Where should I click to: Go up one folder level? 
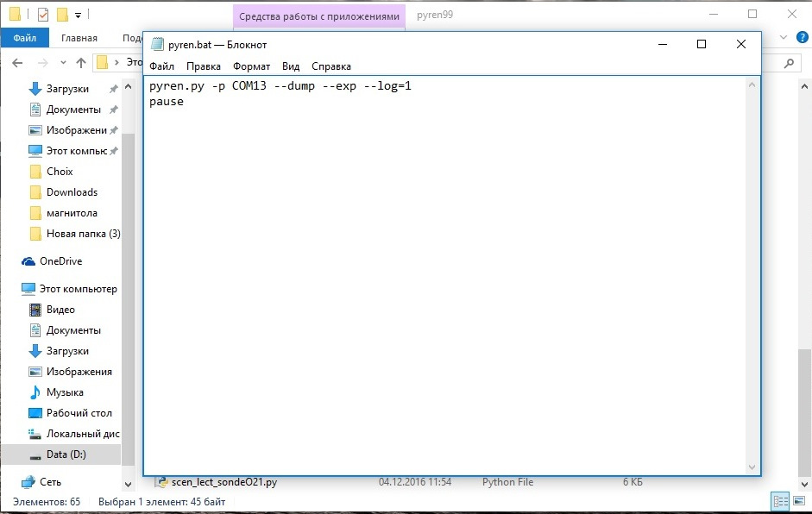(81, 63)
